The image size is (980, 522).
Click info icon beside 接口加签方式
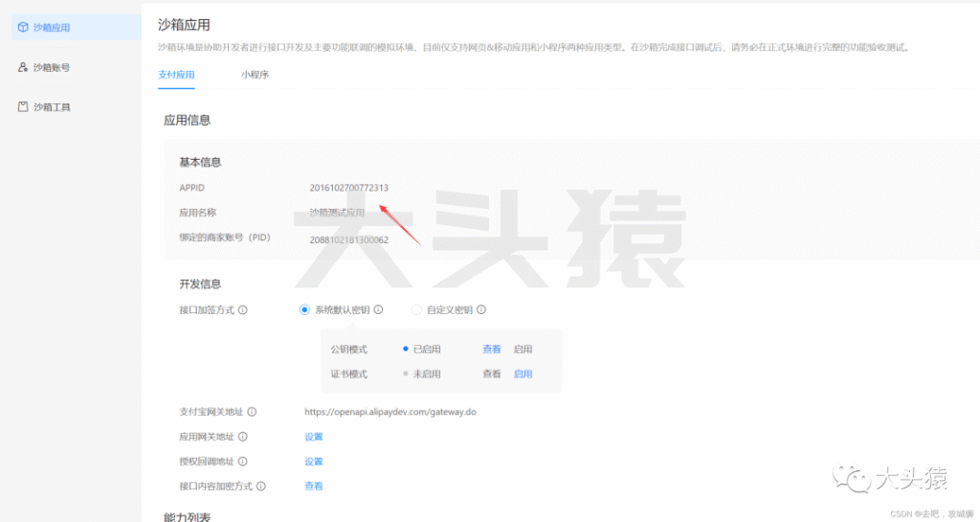pyautogui.click(x=243, y=309)
